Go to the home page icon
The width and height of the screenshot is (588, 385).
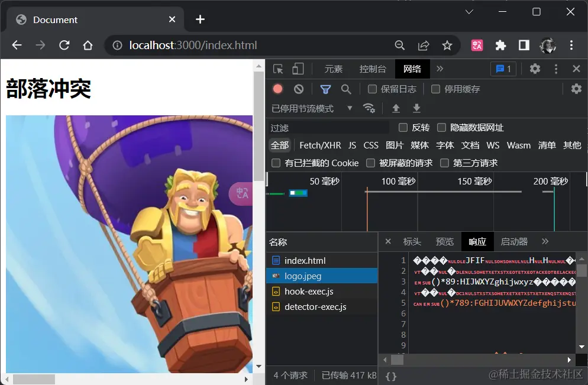88,46
